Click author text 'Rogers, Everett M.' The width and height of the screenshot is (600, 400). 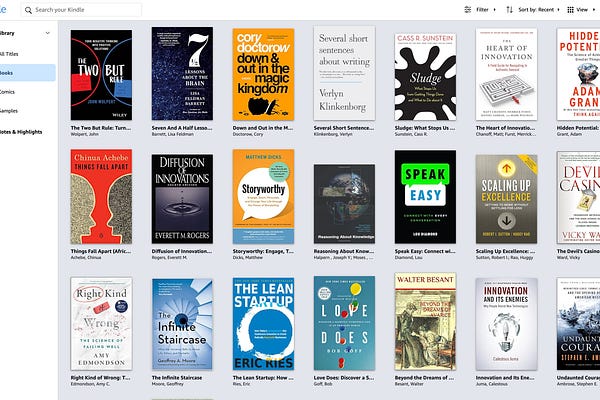click(170, 258)
